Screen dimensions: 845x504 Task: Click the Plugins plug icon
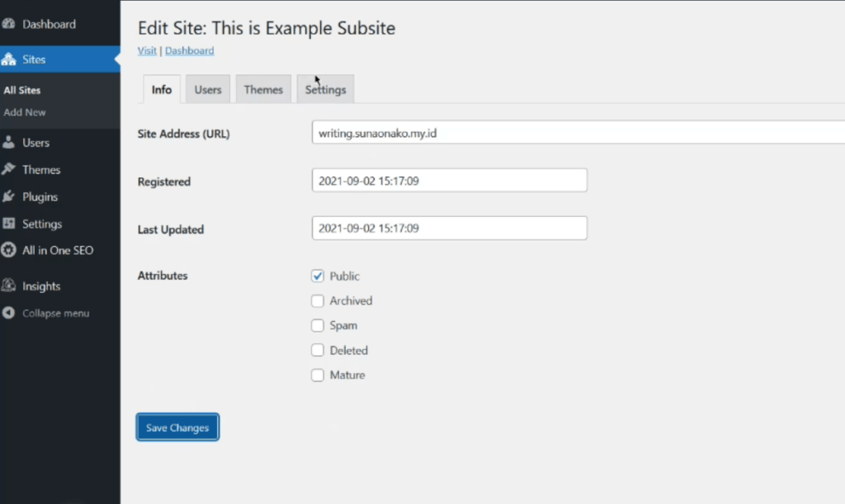pyautogui.click(x=9, y=197)
